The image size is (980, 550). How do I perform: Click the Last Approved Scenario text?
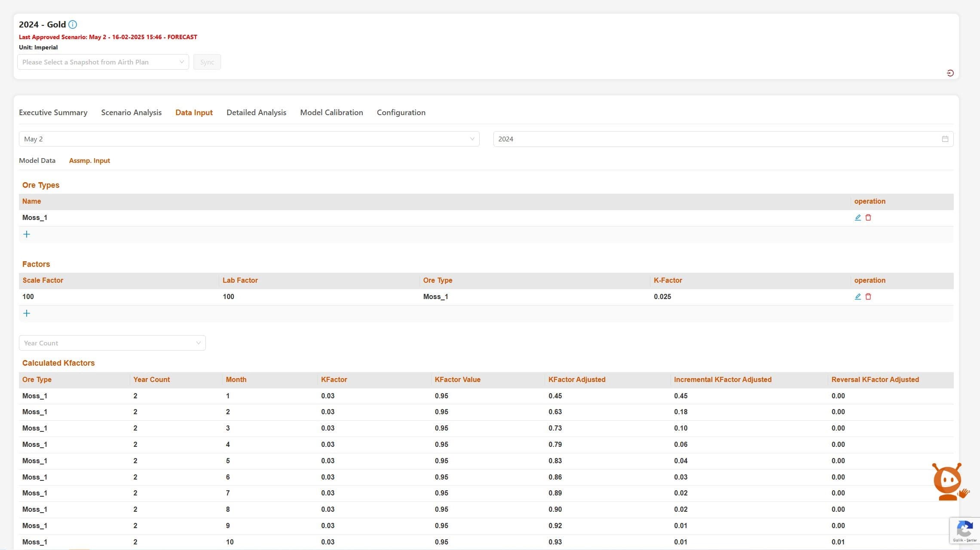108,37
